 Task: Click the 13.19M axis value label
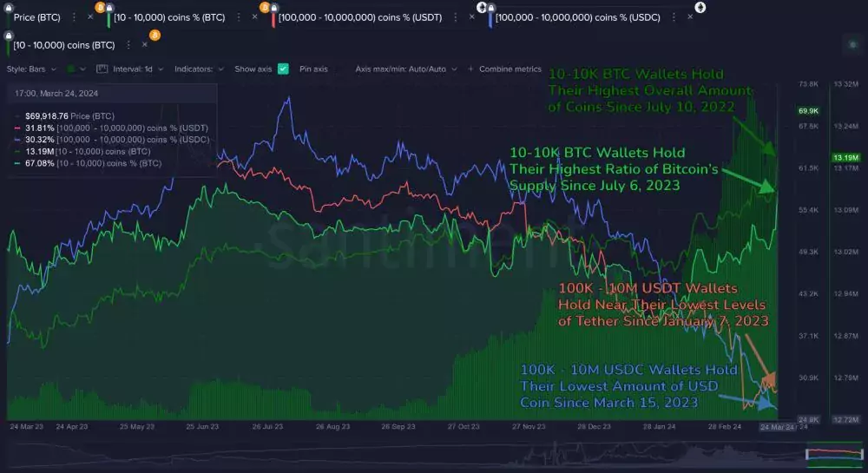[845, 158]
